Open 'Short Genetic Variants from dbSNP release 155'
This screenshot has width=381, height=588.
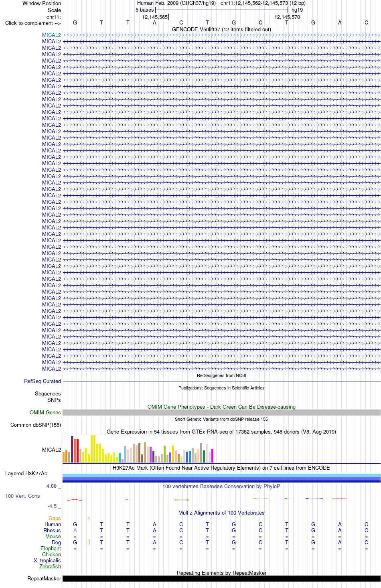pos(221,419)
